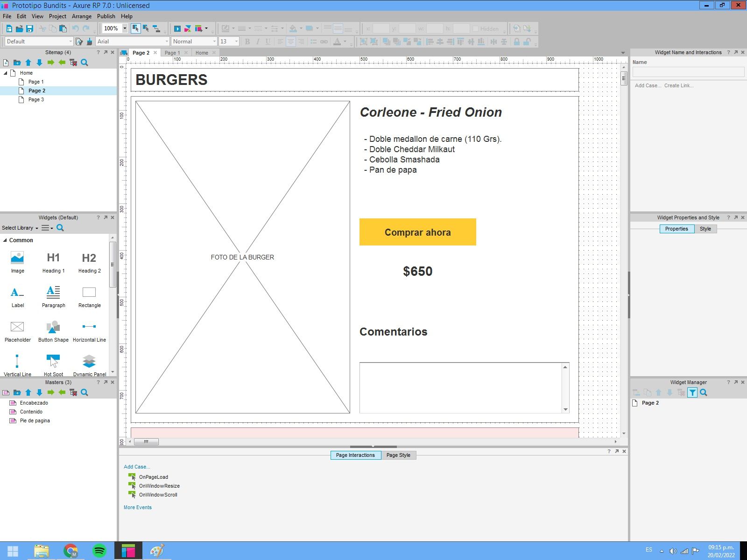Click Add Case link in Page Interactions
This screenshot has width=747, height=560.
point(137,467)
